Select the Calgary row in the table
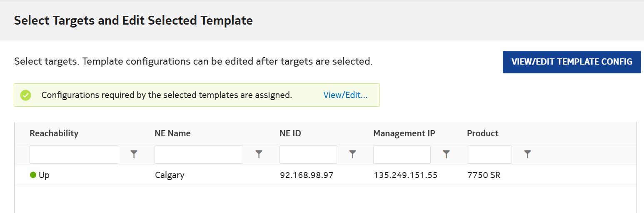Screen dimensions: 644x213 pyautogui.click(x=170, y=175)
